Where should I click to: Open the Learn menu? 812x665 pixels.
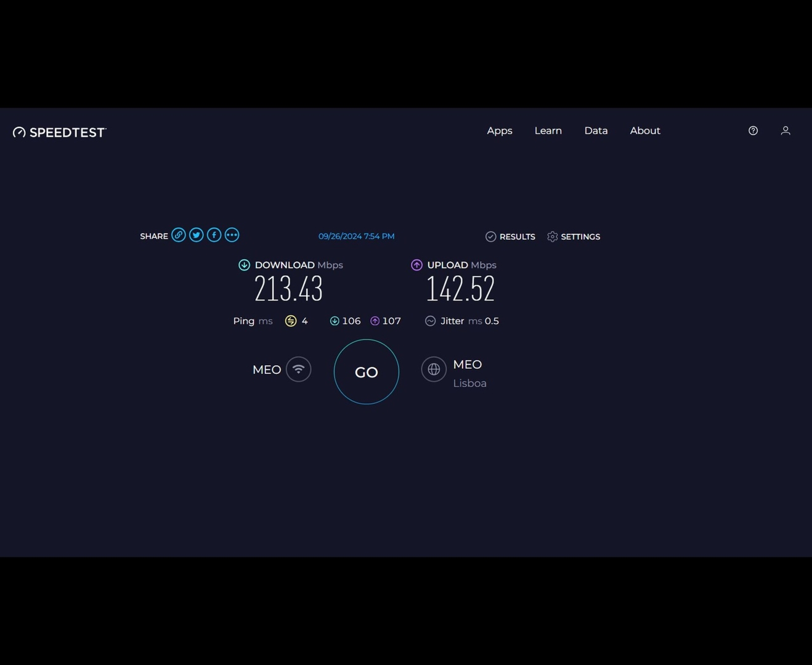548,131
